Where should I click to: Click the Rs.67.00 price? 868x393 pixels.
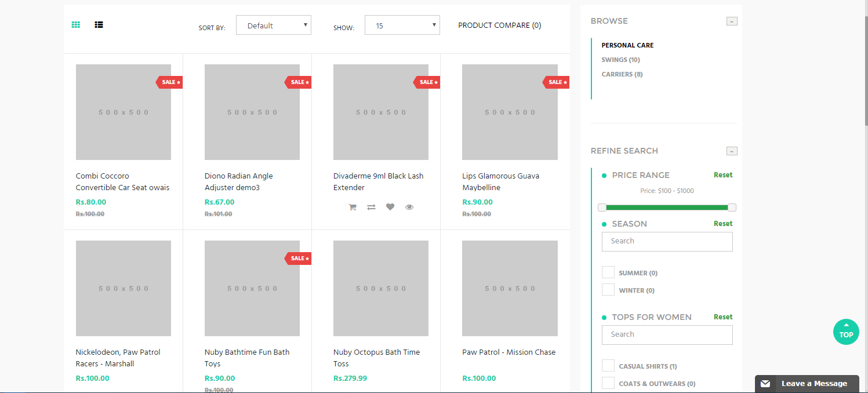coord(220,202)
